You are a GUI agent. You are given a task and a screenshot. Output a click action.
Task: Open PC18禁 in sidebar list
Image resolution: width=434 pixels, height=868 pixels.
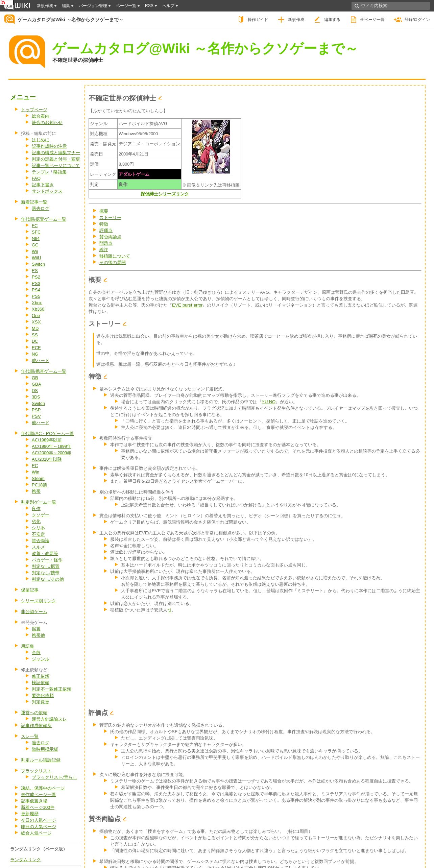point(39,485)
